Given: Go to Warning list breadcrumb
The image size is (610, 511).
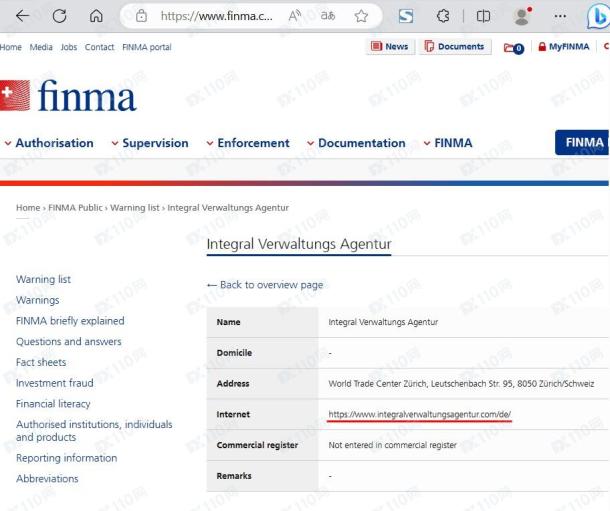Looking at the screenshot, I should click(135, 208).
